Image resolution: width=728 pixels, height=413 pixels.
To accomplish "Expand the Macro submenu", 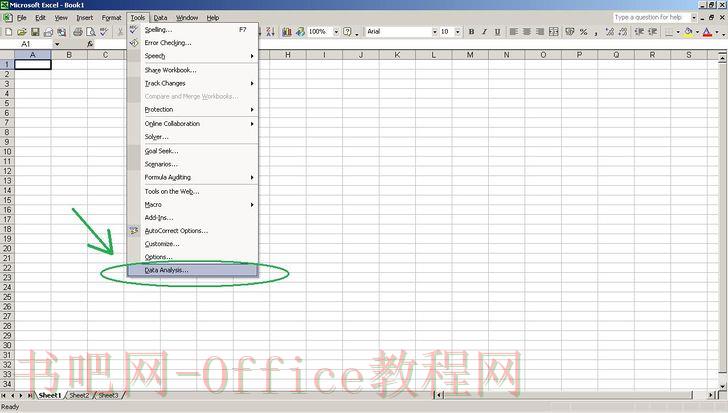I will [193, 205].
